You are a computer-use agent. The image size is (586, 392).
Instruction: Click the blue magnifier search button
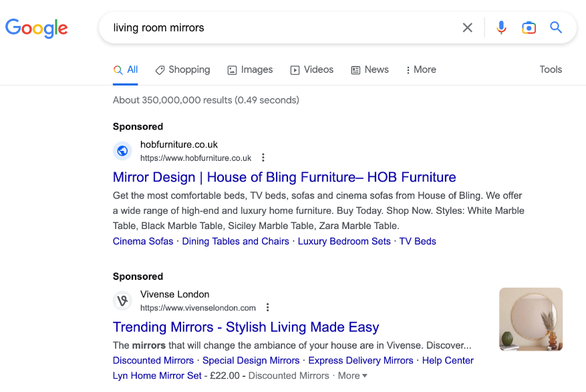tap(556, 27)
